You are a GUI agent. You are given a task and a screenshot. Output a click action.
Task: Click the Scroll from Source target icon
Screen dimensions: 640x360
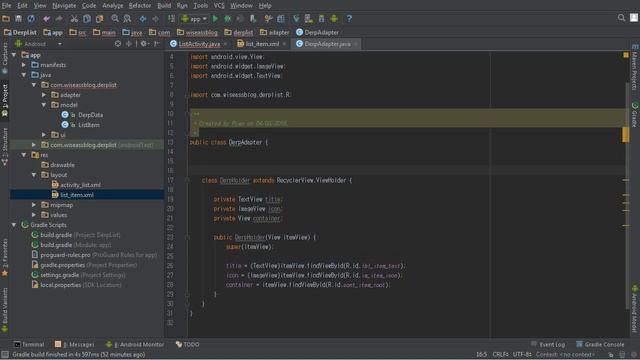tap(118, 44)
